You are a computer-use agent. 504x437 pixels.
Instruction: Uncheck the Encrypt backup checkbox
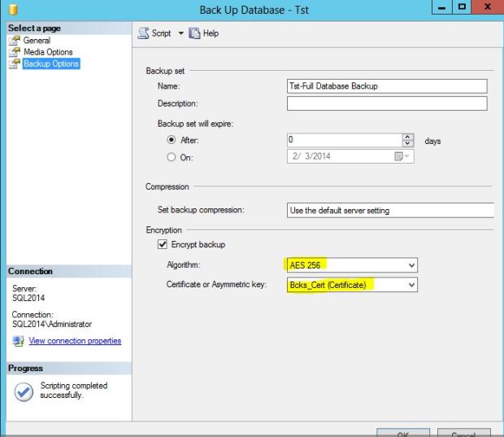pyautogui.click(x=163, y=245)
